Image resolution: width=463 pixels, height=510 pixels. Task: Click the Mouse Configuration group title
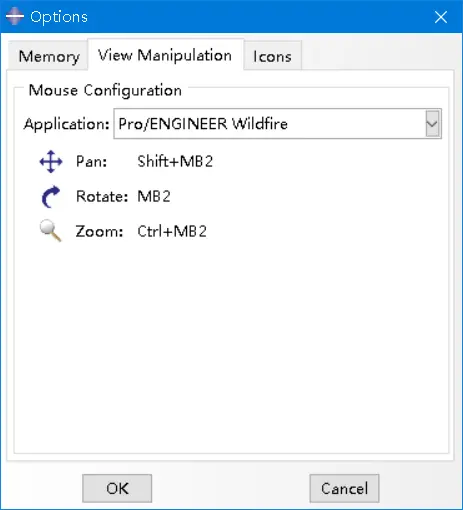(105, 90)
